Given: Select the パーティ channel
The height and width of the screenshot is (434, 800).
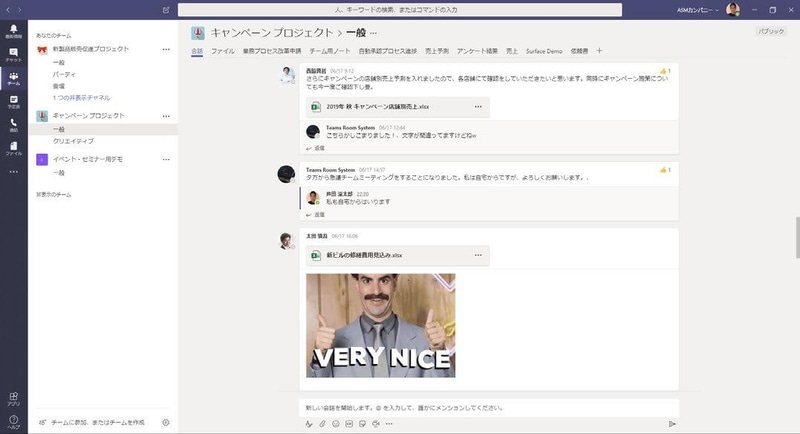Looking at the screenshot, I should (x=64, y=74).
